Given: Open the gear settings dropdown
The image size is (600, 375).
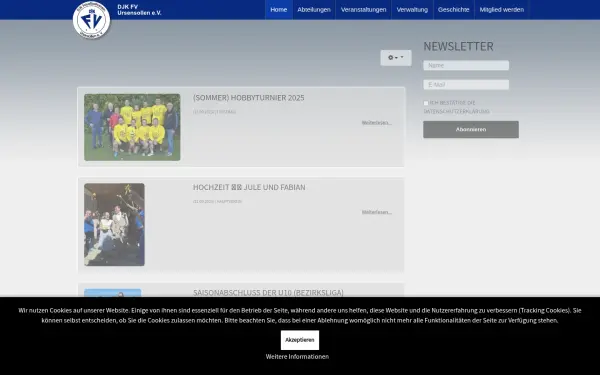Looking at the screenshot, I should click(x=396, y=58).
